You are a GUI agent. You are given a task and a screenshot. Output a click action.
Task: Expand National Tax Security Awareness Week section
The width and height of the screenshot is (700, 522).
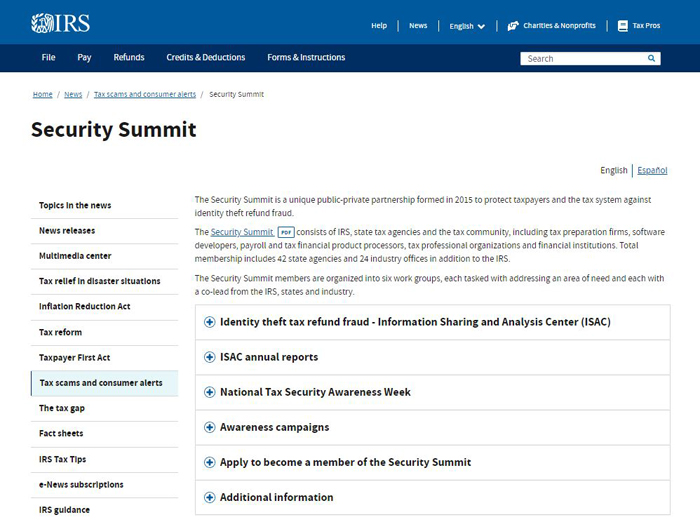point(433,393)
